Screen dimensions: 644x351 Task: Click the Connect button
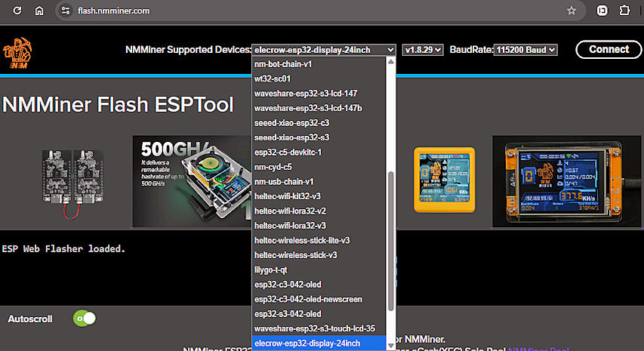tap(609, 50)
